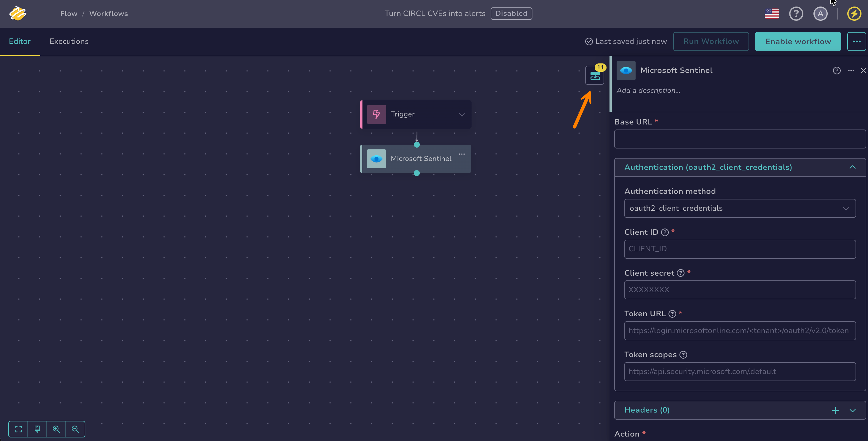
Task: Open the actions library icon with badge 11
Action: tap(595, 76)
